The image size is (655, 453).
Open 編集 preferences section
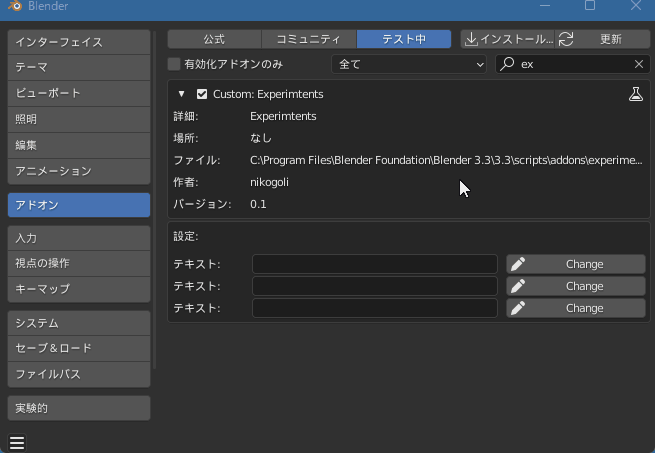click(x=79, y=145)
